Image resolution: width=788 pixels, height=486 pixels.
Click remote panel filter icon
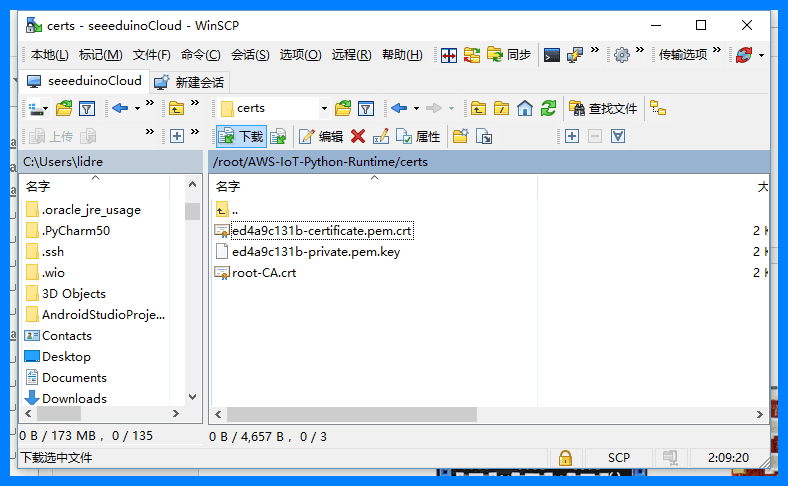[366, 109]
